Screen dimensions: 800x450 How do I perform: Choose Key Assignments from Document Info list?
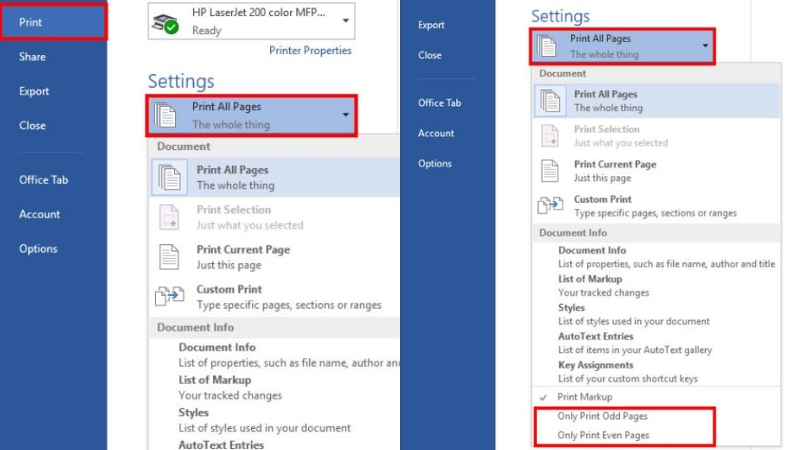[x=595, y=365]
